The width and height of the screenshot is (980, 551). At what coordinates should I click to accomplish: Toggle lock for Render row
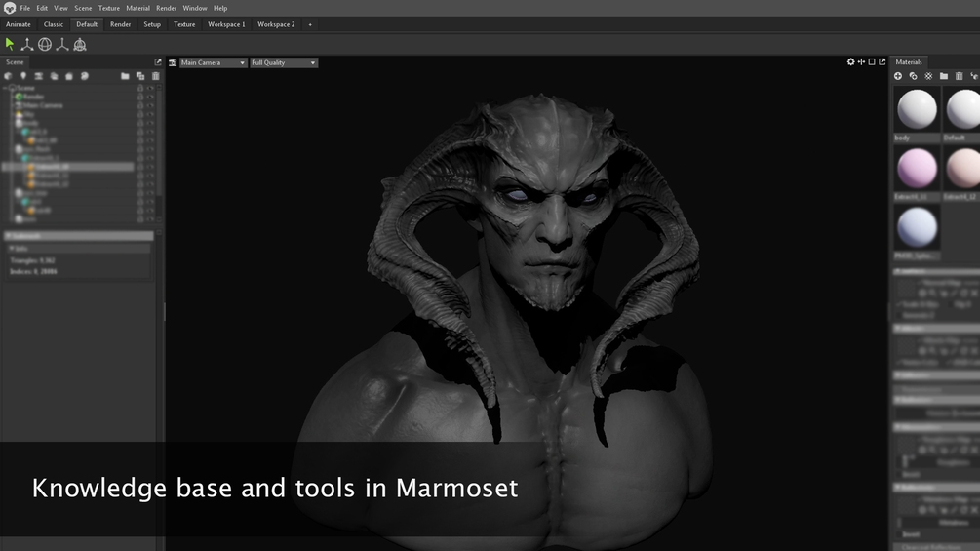coord(140,97)
